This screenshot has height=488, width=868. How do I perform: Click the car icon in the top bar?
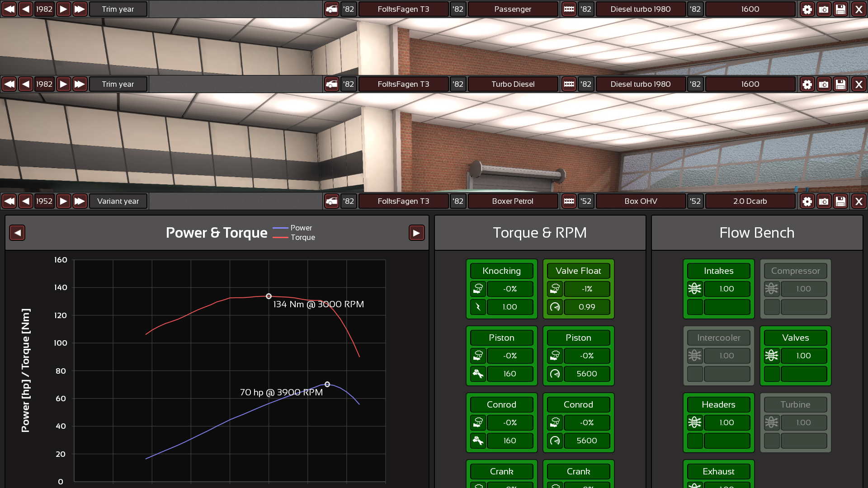[332, 9]
